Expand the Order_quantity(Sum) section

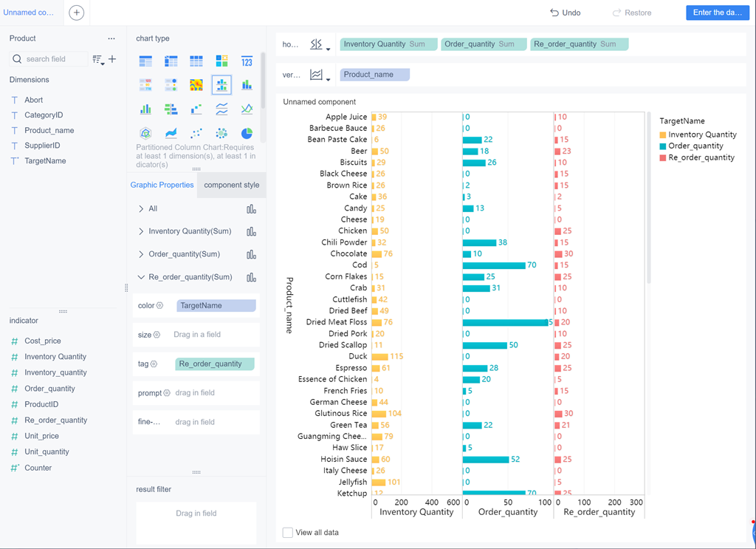[141, 254]
